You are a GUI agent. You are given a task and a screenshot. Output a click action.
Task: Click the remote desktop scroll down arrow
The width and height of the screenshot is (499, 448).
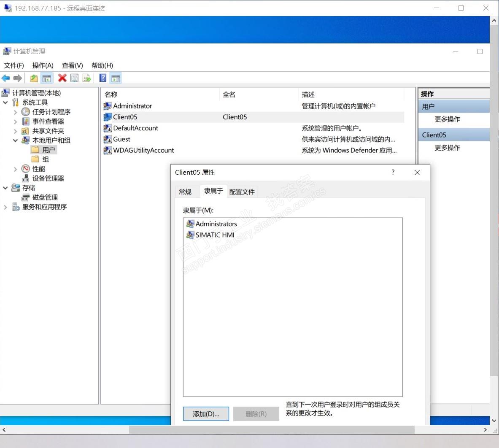(x=494, y=421)
